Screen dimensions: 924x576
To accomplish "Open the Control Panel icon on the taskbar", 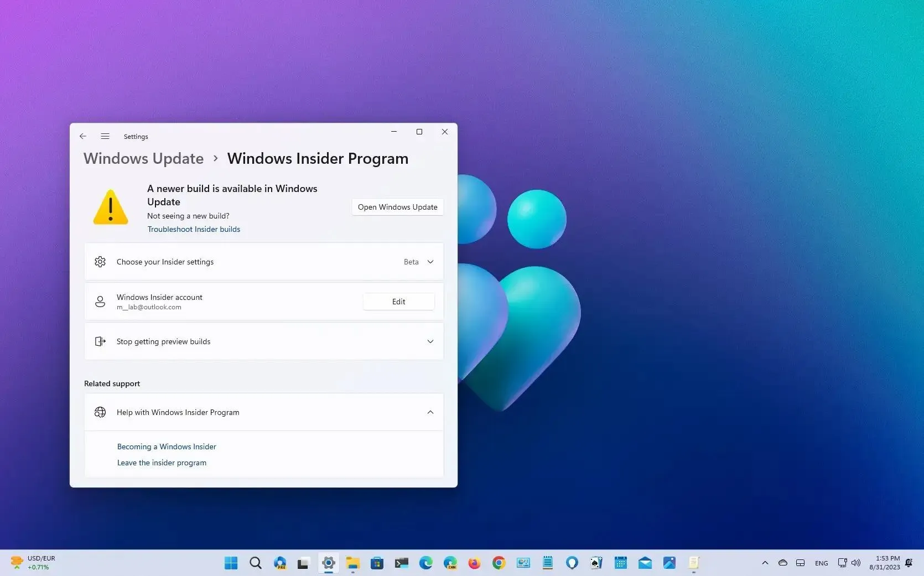I will coord(523,563).
